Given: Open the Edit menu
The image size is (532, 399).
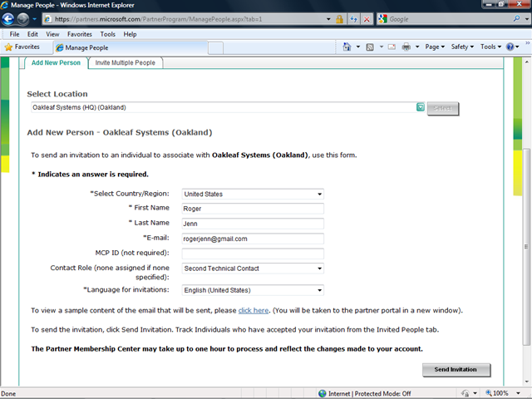Looking at the screenshot, I should coord(32,34).
